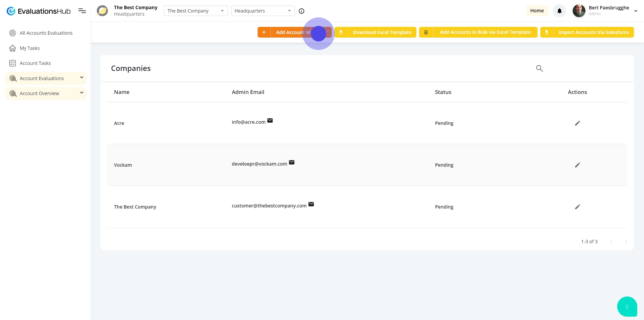Edit the Vockam company row
Viewport: 644px width, 320px height.
(577, 165)
